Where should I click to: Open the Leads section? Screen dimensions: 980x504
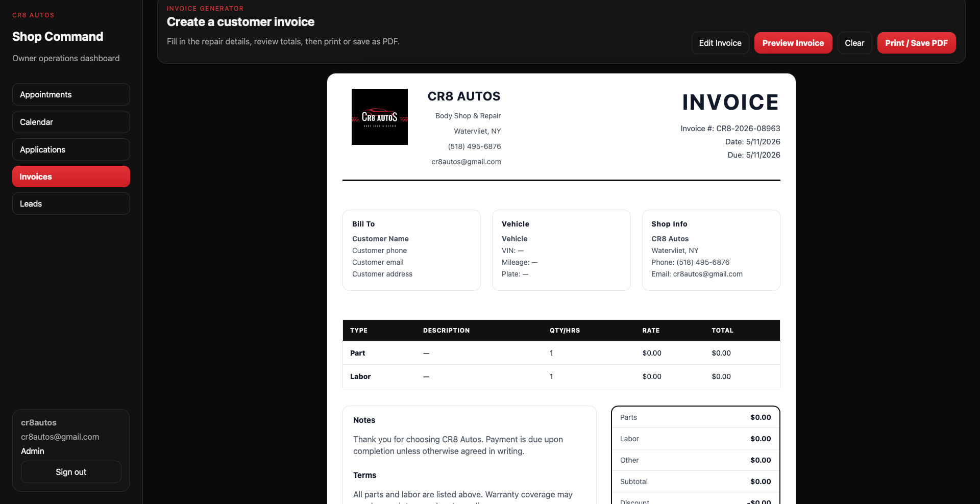click(x=71, y=204)
